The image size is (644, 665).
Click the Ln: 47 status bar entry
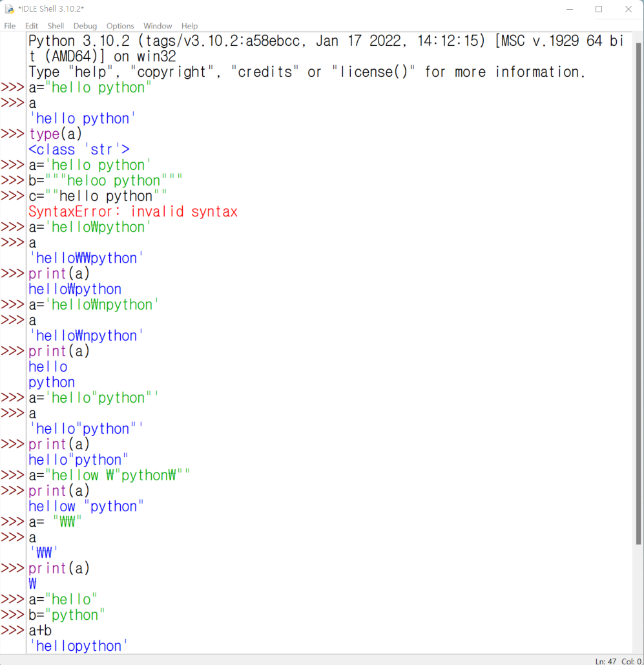coord(606,661)
